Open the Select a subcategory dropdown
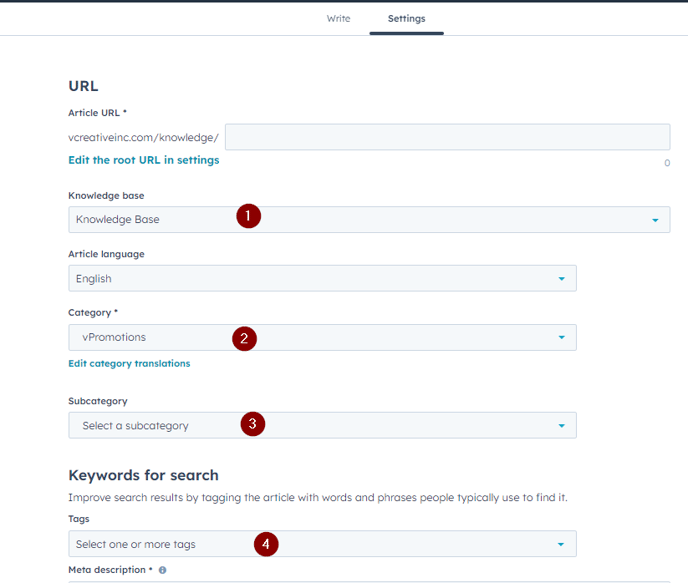688x583 pixels. click(x=322, y=425)
